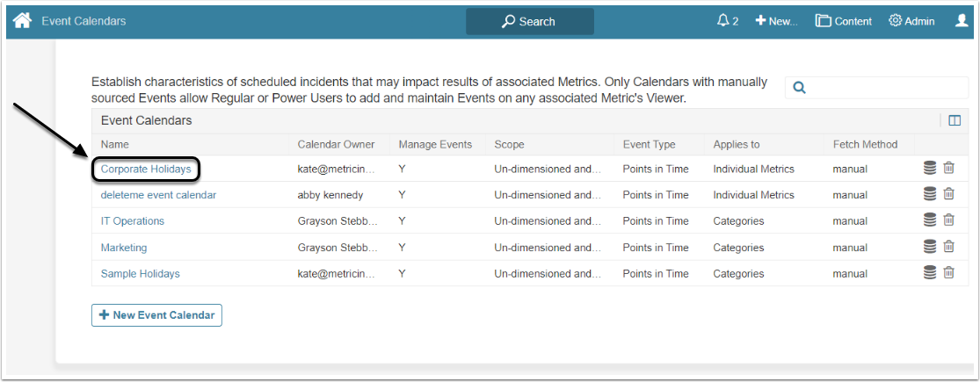Delete the Corporate Holidays calendar via trash icon
The height and width of the screenshot is (382, 980).
pos(949,168)
